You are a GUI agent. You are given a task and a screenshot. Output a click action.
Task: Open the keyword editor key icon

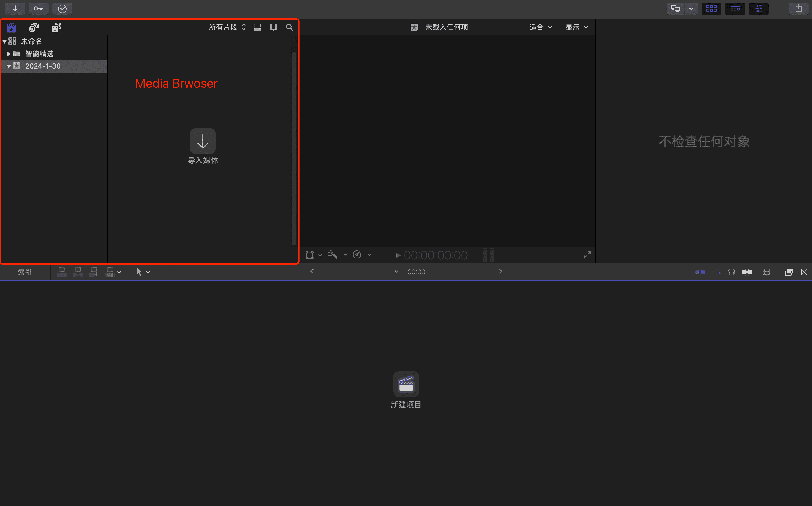point(38,8)
